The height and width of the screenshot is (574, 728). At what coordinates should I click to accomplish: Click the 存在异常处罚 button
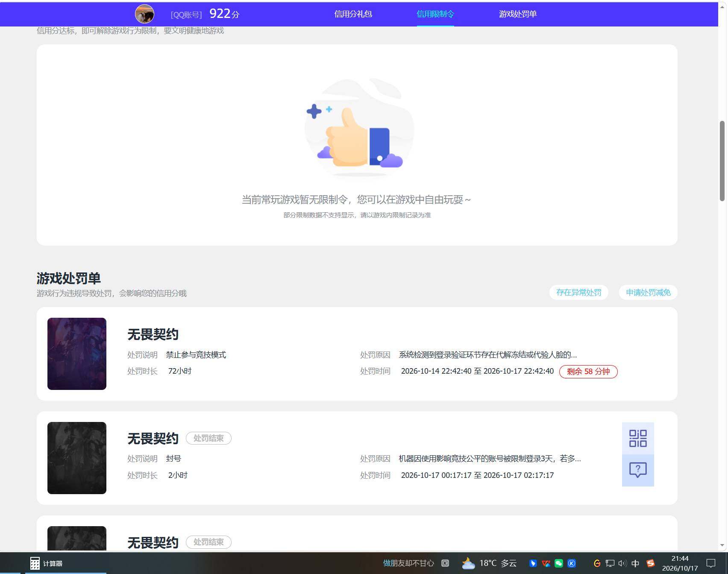click(x=578, y=293)
